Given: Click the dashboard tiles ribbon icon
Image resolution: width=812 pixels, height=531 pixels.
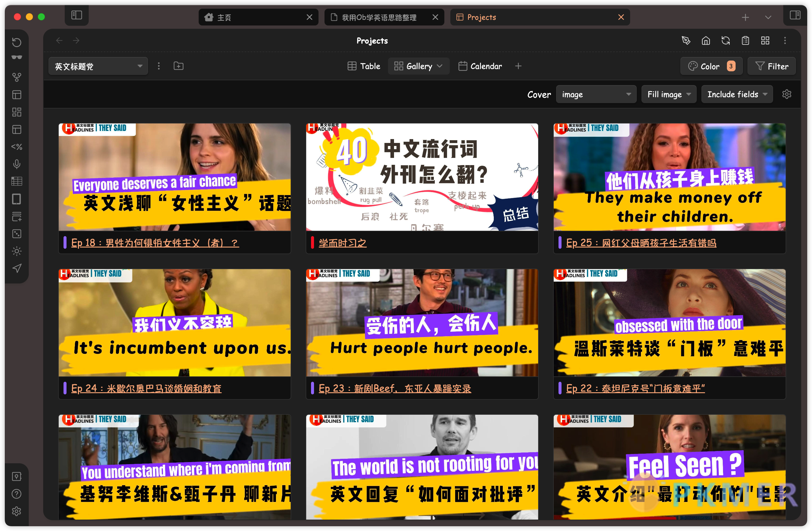Looking at the screenshot, I should (x=17, y=112).
